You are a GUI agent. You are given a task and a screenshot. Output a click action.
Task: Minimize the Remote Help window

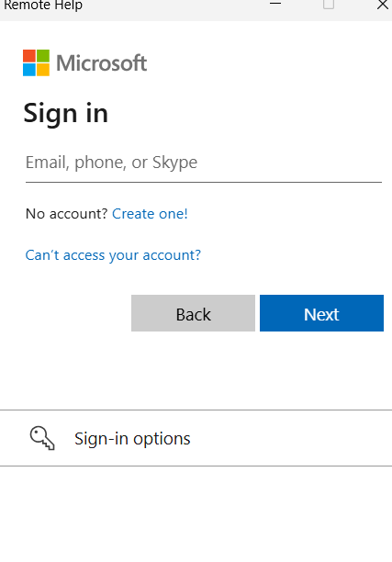[x=275, y=4]
